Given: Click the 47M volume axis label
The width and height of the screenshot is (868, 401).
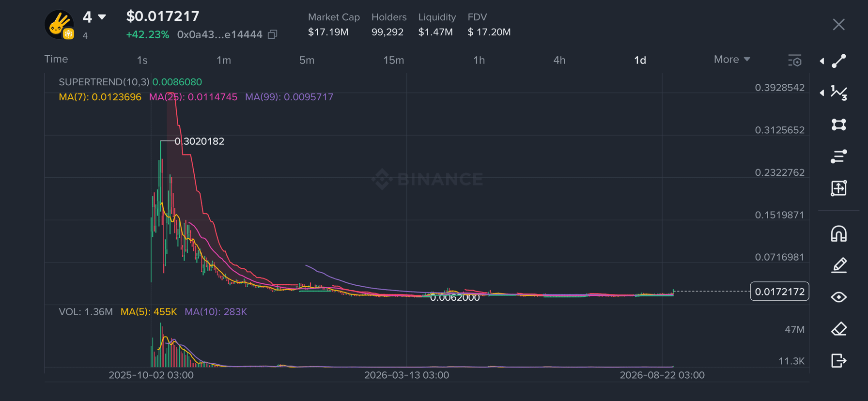Looking at the screenshot, I should coord(794,330).
